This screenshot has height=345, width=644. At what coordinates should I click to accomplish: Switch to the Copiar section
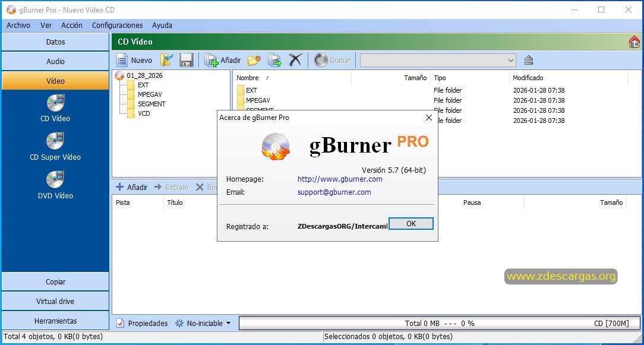pyautogui.click(x=55, y=281)
